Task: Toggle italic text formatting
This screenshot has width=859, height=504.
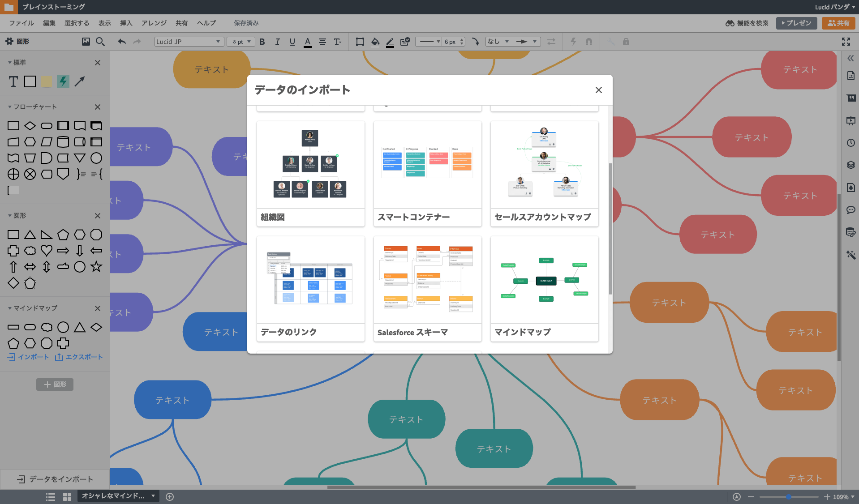Action: click(277, 42)
